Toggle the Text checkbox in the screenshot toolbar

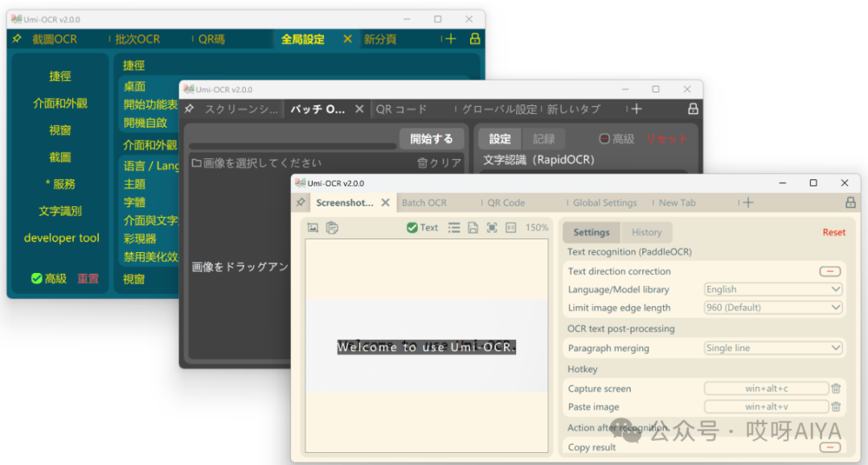pyautogui.click(x=411, y=227)
